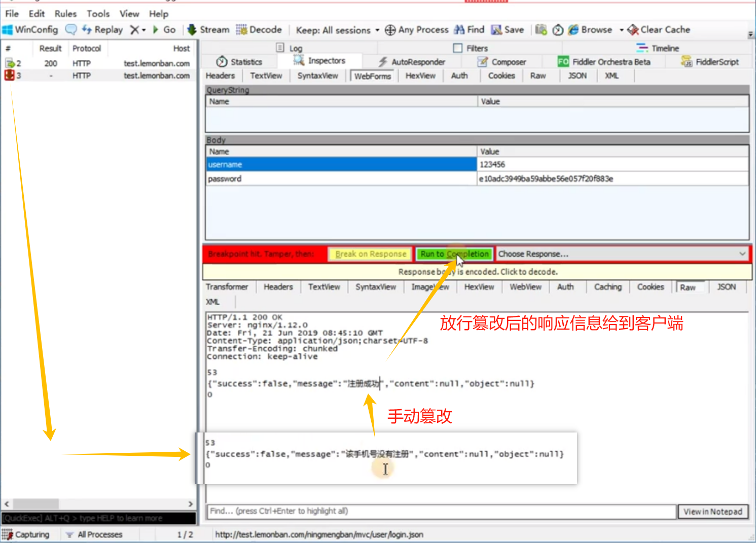Open the View menu
The image size is (756, 543).
coord(129,14)
